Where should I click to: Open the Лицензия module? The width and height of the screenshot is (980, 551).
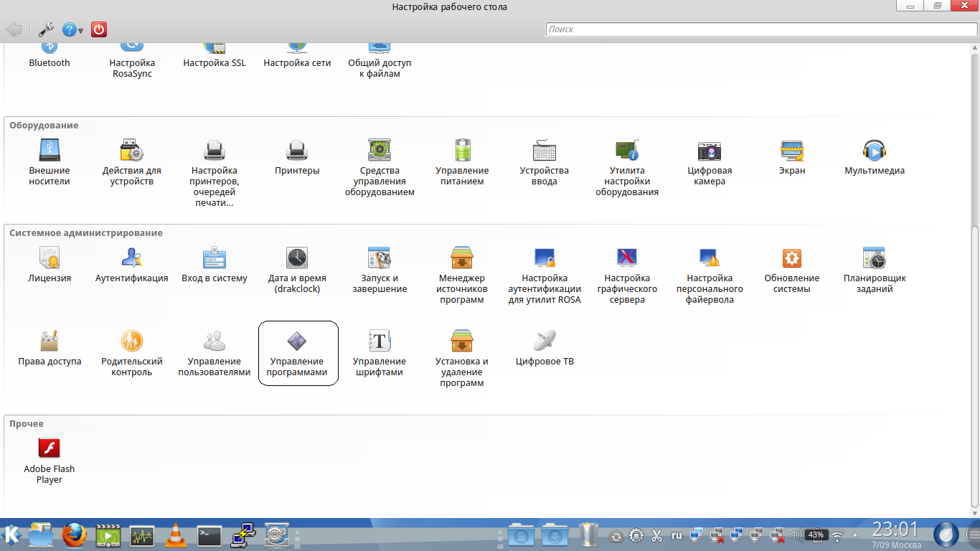tap(50, 265)
